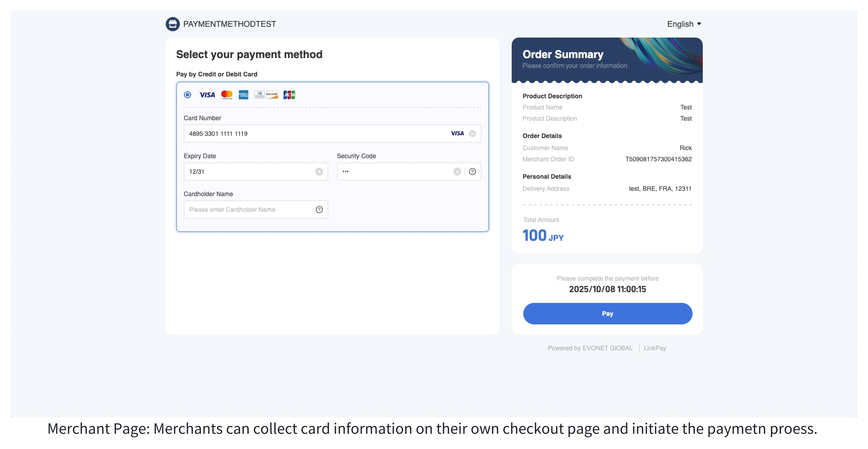Screen dimensions: 868x449
Task: Click the blue Pay button
Action: tap(607, 313)
